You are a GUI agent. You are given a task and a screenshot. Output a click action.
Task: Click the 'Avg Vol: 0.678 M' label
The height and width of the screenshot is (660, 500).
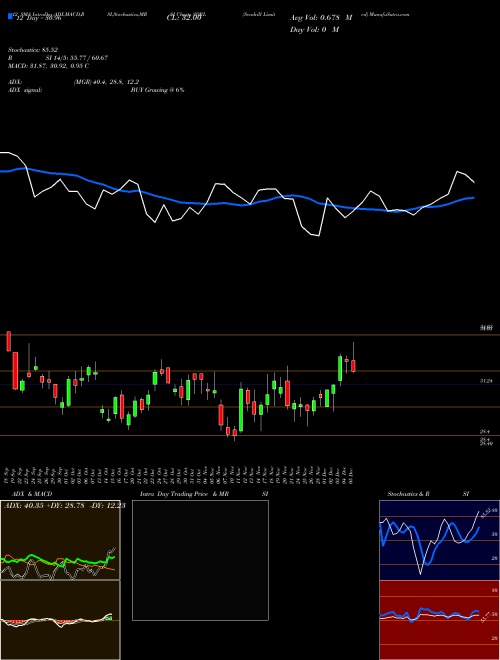(x=321, y=18)
